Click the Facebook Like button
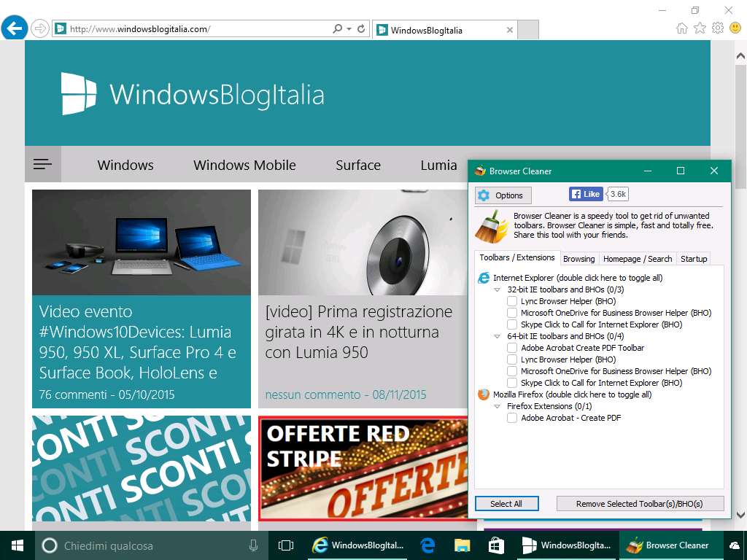Viewport: 747px width, 560px height. [x=586, y=194]
